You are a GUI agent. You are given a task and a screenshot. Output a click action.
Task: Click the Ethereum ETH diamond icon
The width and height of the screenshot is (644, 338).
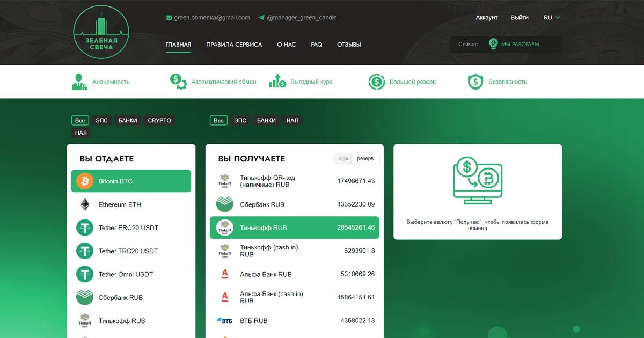85,204
